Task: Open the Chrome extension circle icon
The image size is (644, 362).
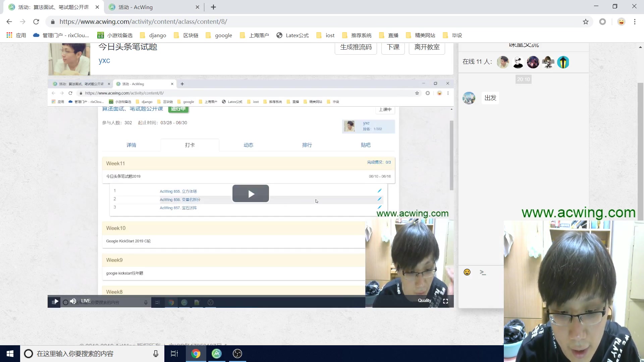Action: coord(603,22)
